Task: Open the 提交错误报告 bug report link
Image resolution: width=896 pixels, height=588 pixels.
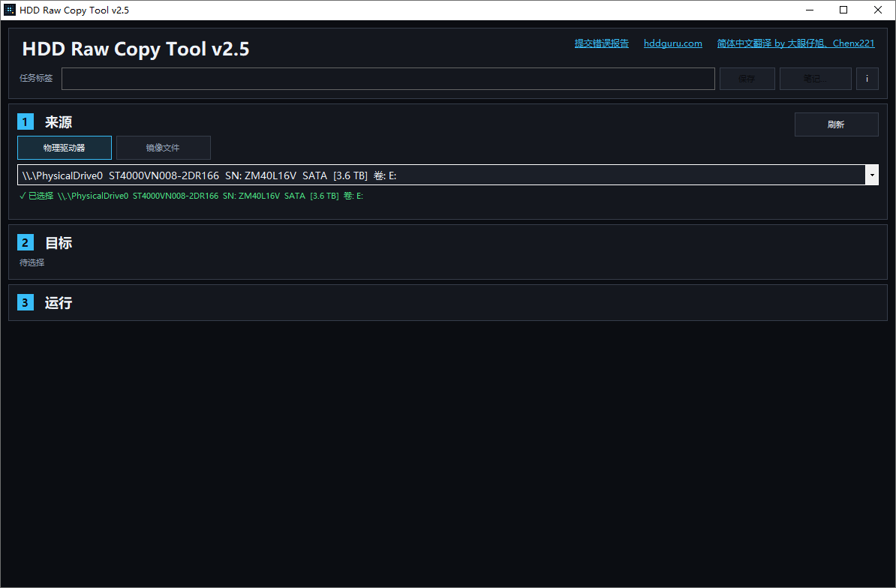Action: [601, 43]
